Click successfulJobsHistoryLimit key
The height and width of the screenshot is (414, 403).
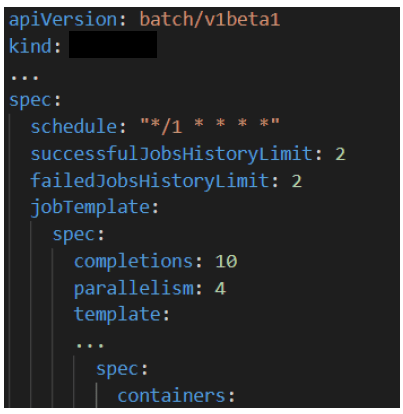(171, 154)
